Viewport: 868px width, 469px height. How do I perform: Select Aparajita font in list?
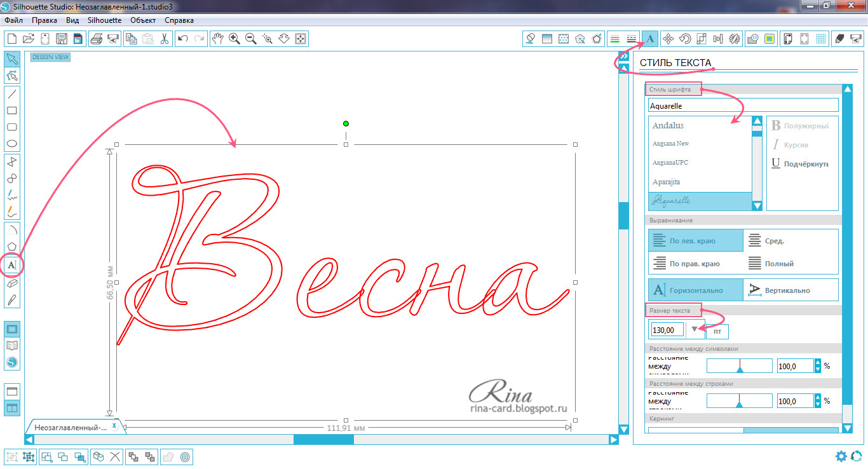(700, 182)
